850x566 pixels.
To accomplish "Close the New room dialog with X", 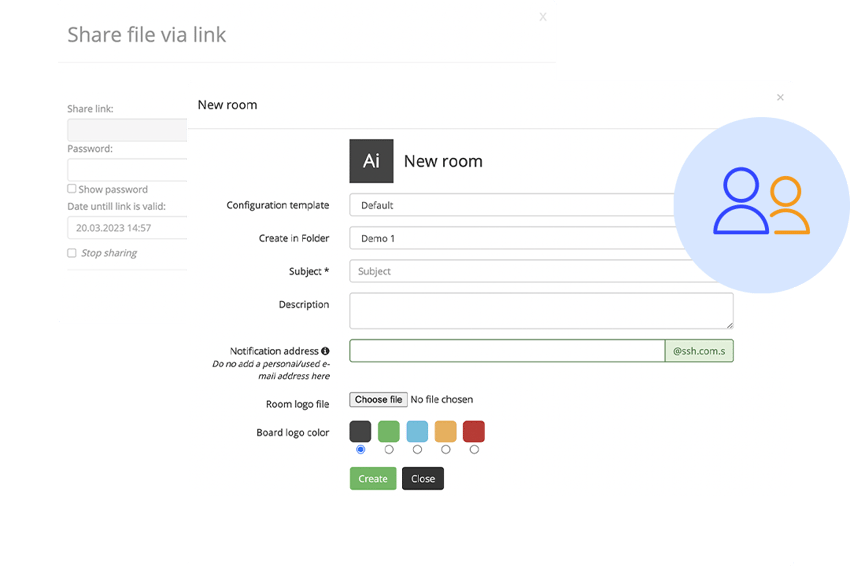I will pyautogui.click(x=780, y=98).
